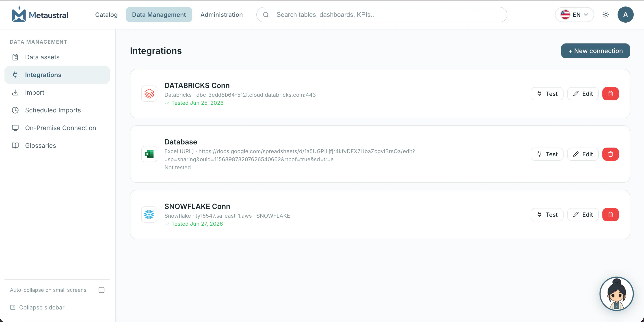This screenshot has width=644, height=322.
Task: Click the Databricks logo icon
Action: point(149,94)
